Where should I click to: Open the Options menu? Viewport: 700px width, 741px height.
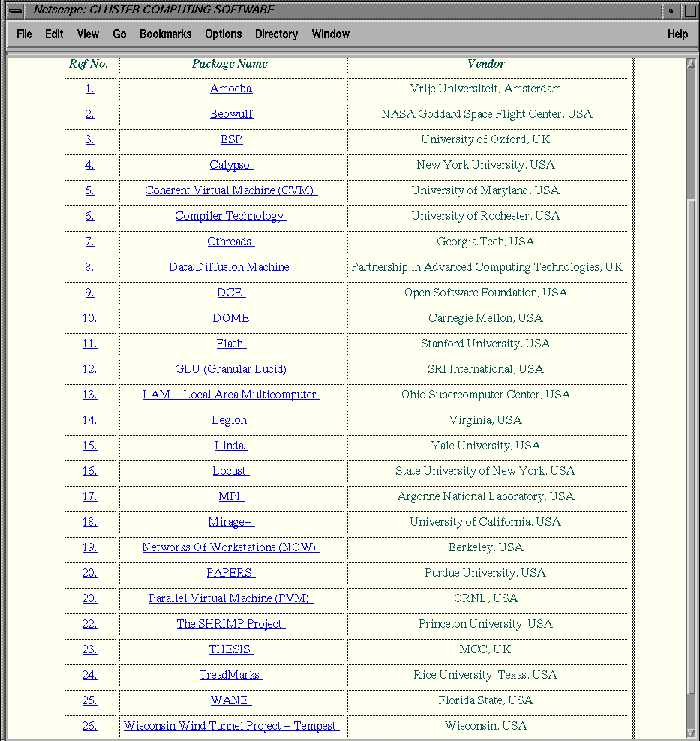coord(223,34)
